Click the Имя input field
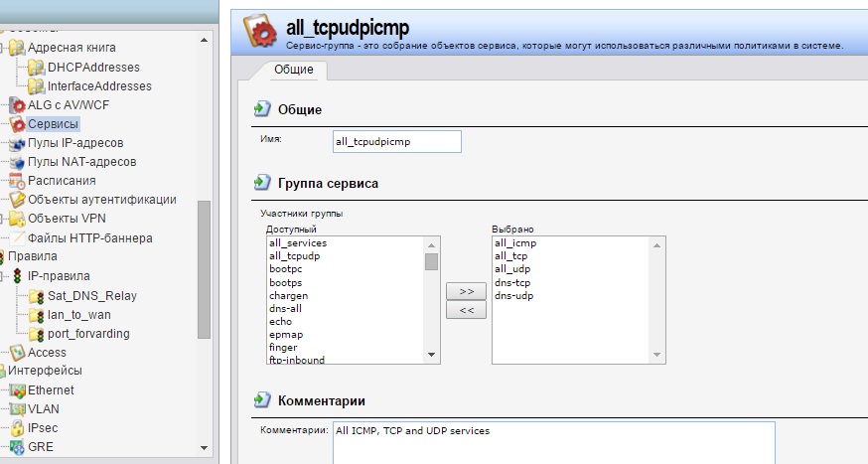 coord(397,142)
